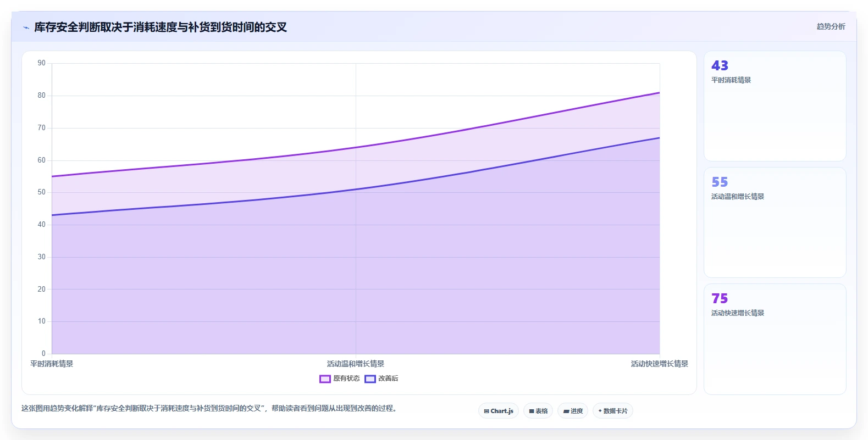Click the 改善后 blue legend swatch
868x440 pixels.
(x=370, y=378)
